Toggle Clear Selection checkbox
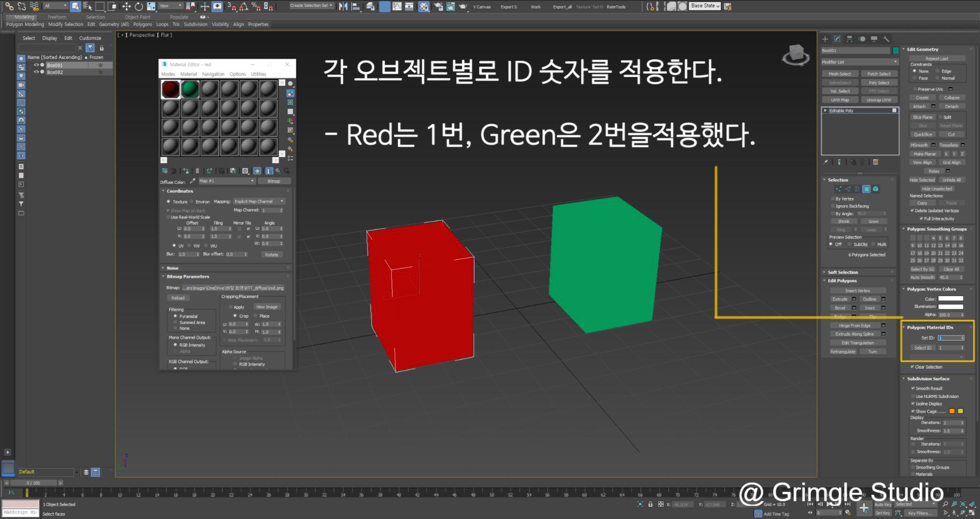 pyautogui.click(x=912, y=367)
